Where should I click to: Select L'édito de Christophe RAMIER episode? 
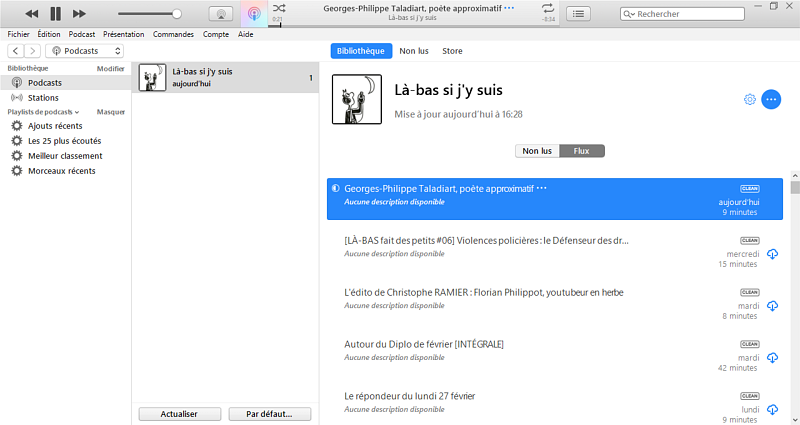click(555, 304)
